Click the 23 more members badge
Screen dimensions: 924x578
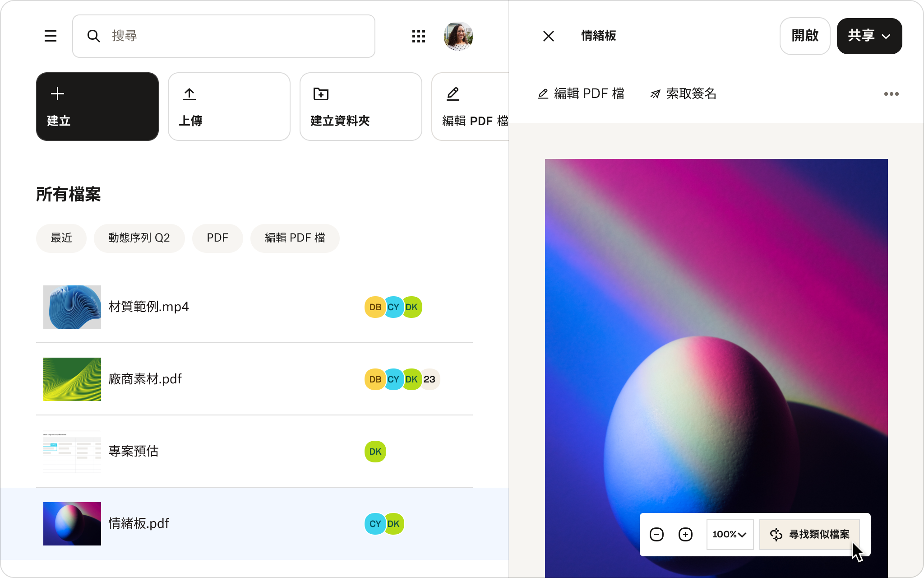(430, 379)
